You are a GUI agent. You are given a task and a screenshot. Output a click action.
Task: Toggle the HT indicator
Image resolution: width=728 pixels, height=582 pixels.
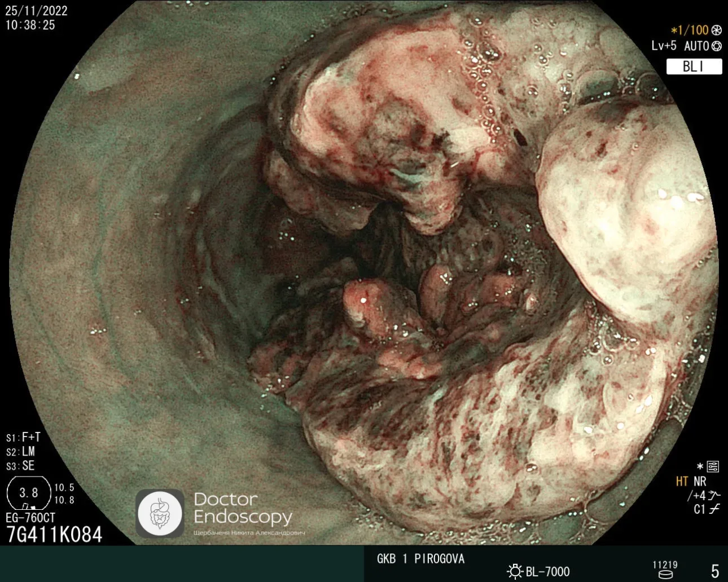[x=682, y=482]
